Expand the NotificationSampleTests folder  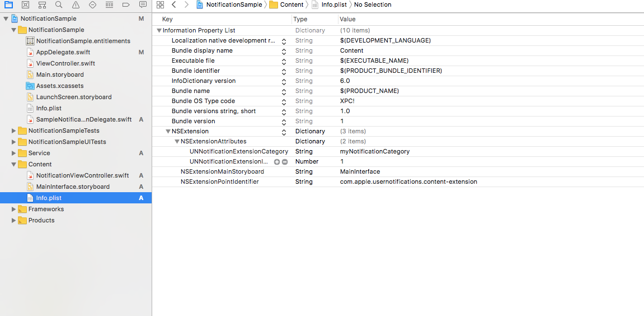13,131
